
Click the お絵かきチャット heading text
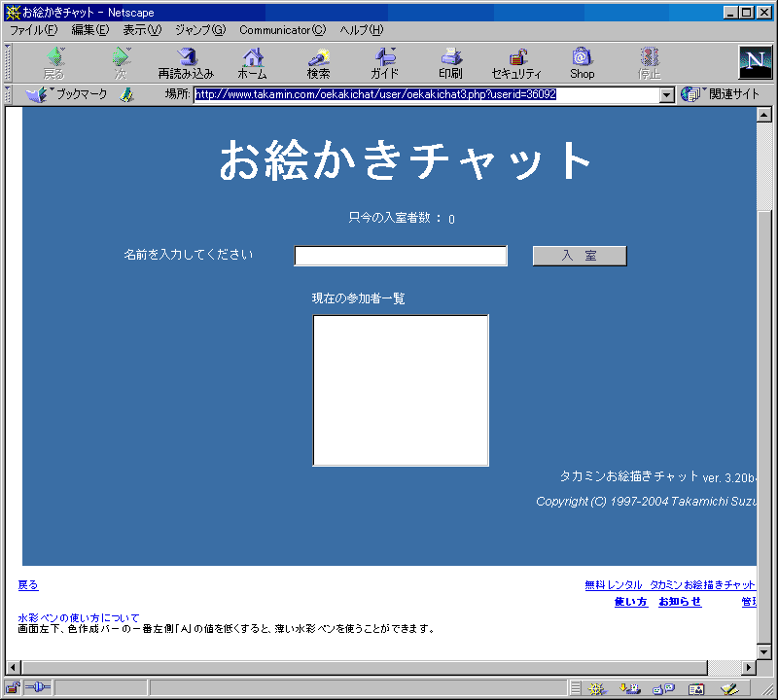tap(405, 159)
